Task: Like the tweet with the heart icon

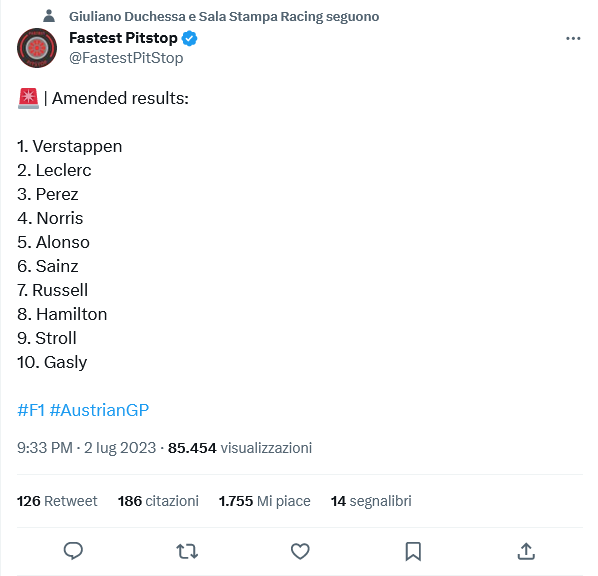Action: coord(300,552)
